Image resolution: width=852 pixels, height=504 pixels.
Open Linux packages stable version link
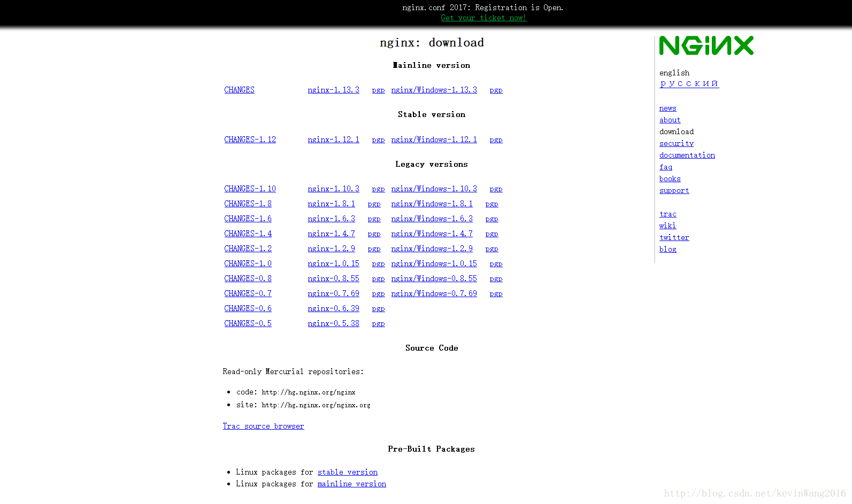(348, 472)
